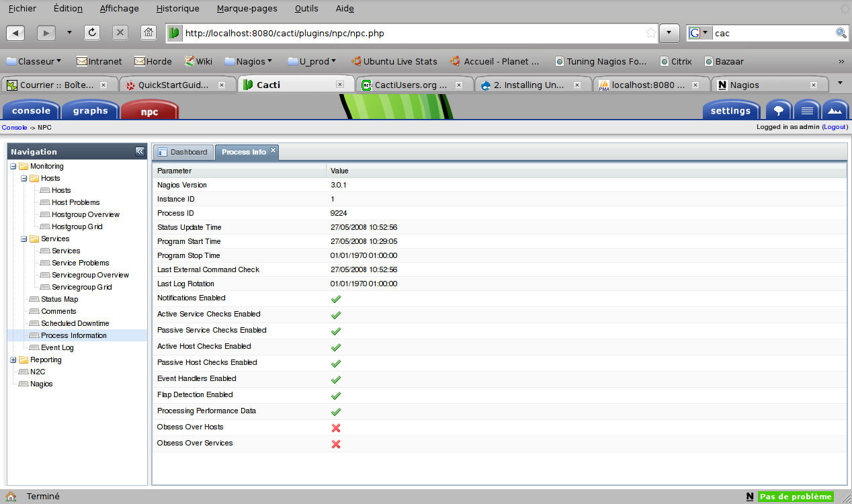The width and height of the screenshot is (852, 504).
Task: Expand the Reporting tree folder
Action: point(13,360)
